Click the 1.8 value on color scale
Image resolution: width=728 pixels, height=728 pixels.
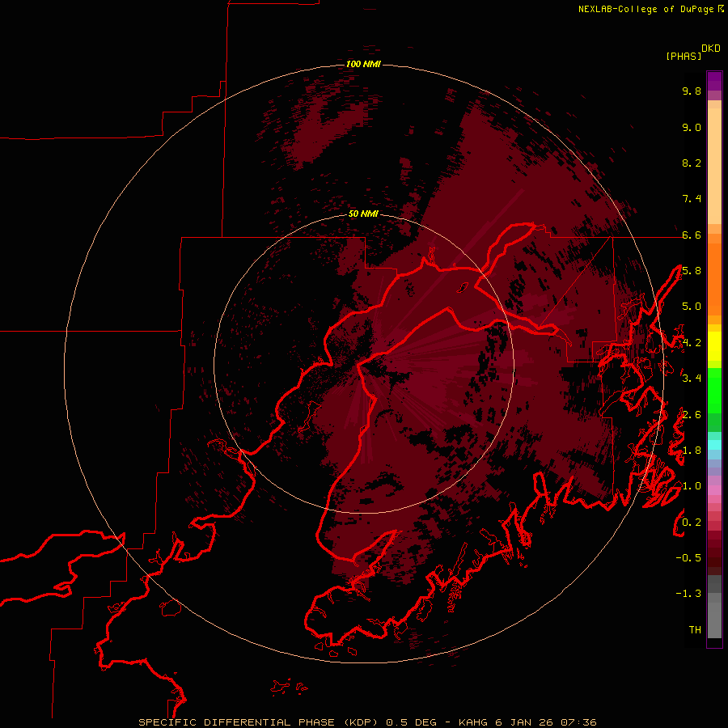(x=692, y=451)
